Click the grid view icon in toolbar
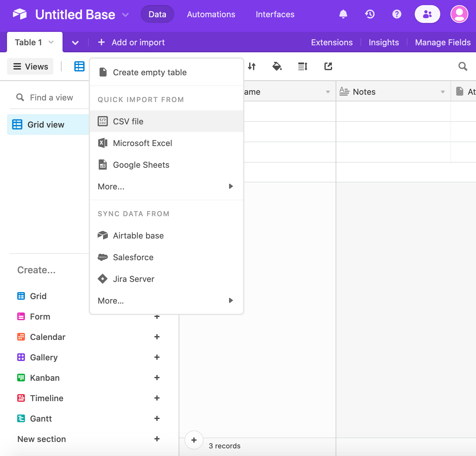Screen dimensions: 476x456 tap(79, 66)
